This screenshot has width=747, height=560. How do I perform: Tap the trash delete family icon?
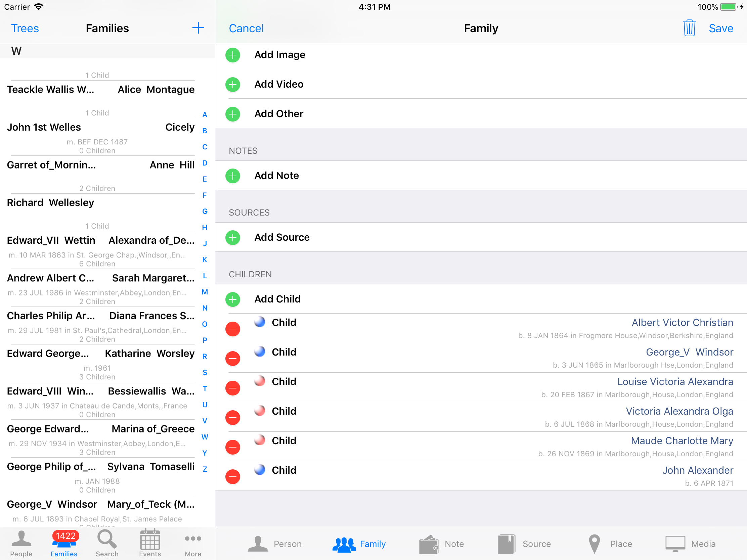point(689,28)
